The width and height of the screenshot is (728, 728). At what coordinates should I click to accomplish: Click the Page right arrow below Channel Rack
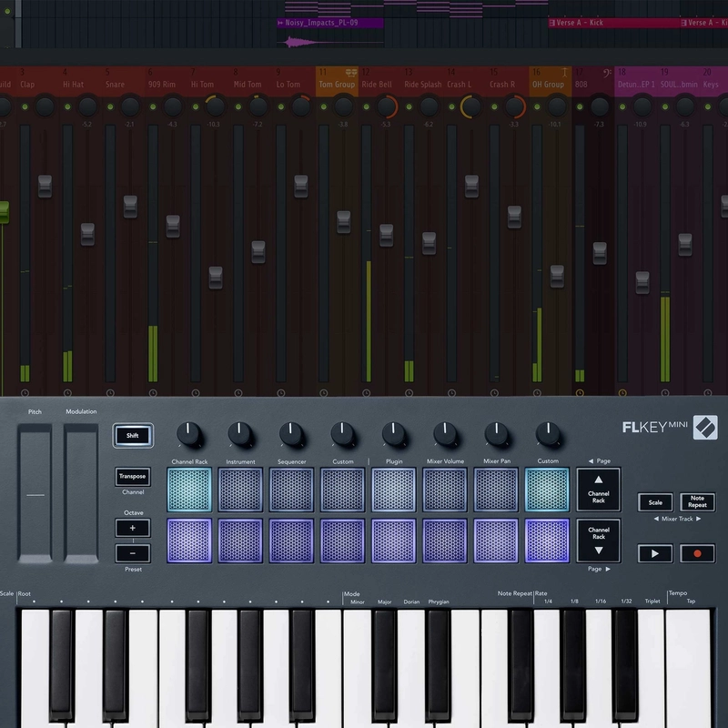[x=606, y=569]
